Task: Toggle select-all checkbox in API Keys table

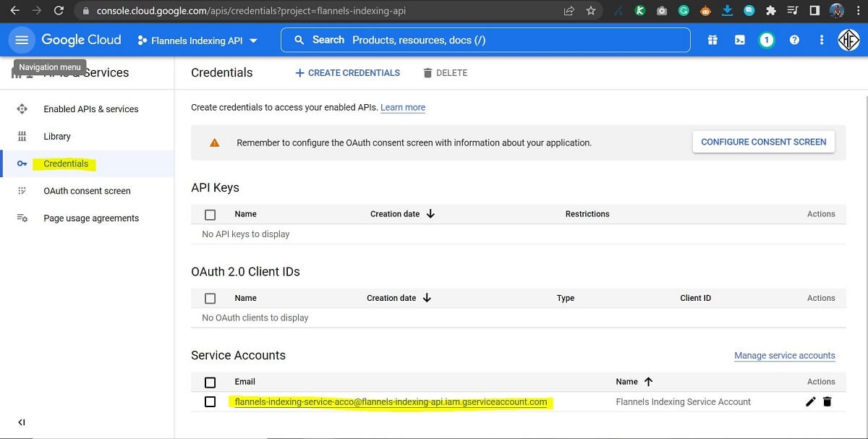Action: click(x=210, y=214)
